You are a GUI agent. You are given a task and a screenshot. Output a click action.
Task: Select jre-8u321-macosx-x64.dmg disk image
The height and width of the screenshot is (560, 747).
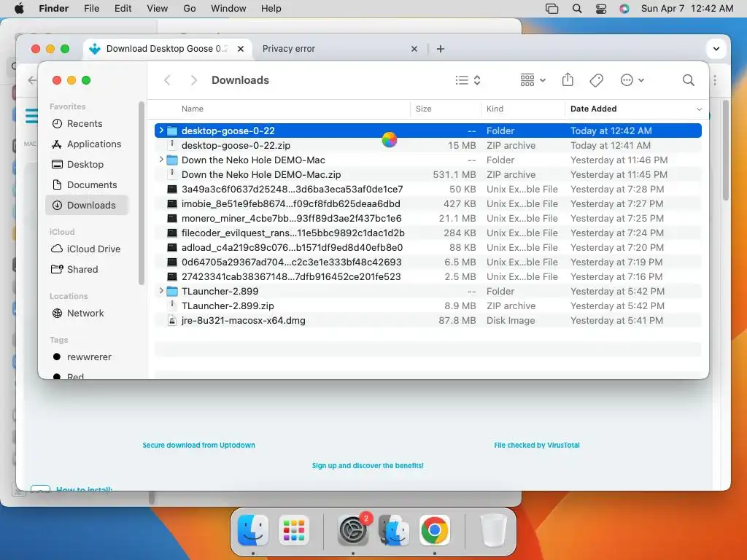[427, 321]
